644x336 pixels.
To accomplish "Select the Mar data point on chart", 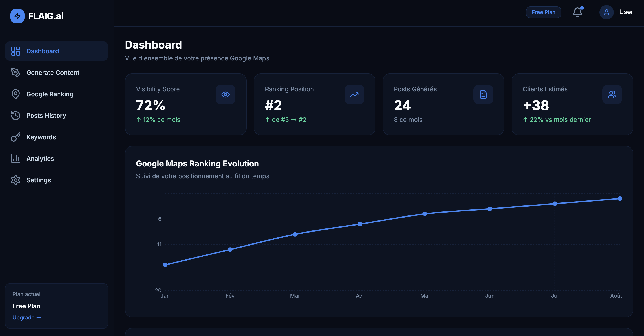I will click(x=295, y=234).
